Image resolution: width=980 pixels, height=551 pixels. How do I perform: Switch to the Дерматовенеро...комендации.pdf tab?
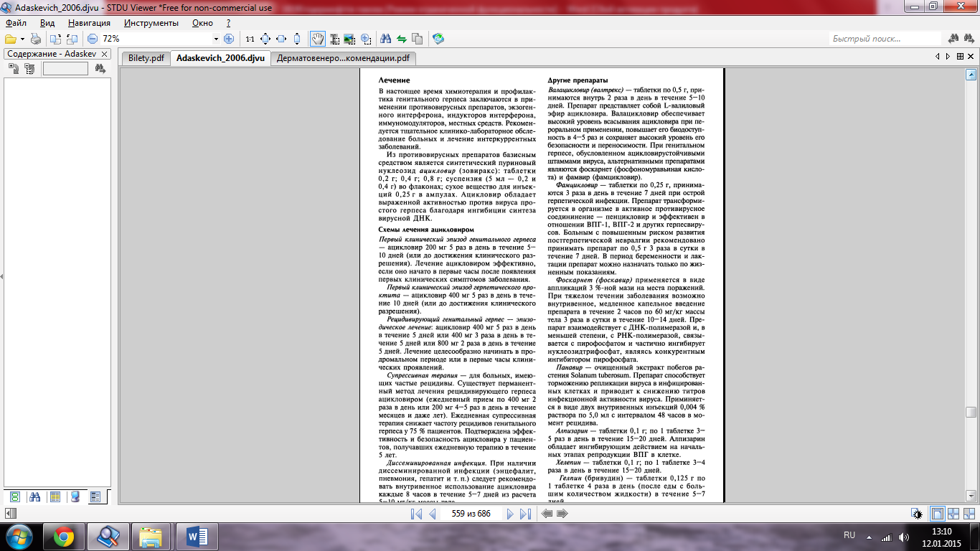point(343,58)
